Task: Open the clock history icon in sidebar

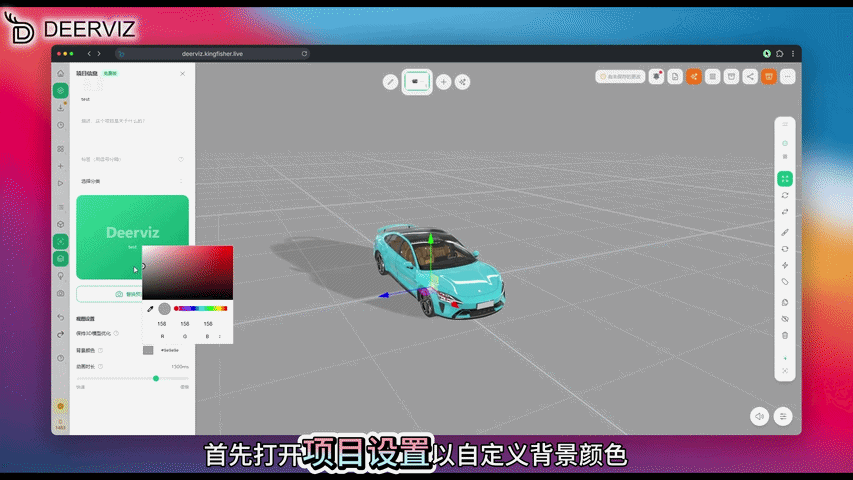Action: coord(60,125)
